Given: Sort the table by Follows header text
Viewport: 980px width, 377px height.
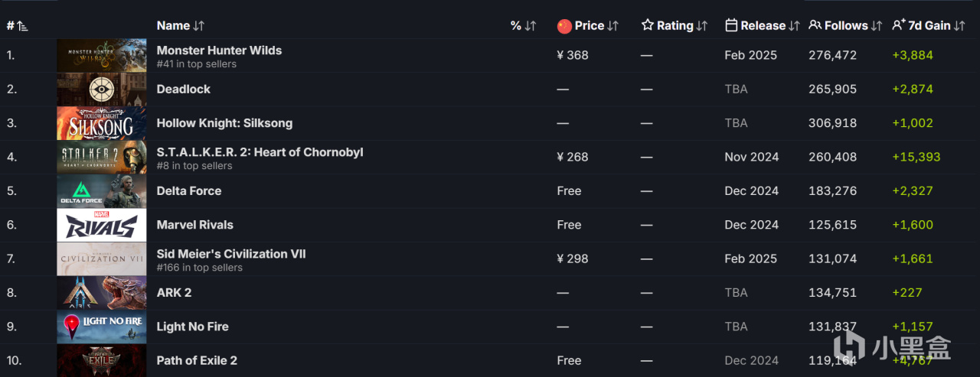Looking at the screenshot, I should coord(846,26).
